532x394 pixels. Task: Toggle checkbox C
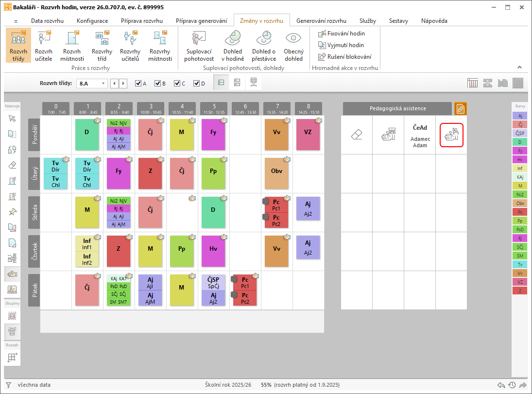(x=177, y=84)
